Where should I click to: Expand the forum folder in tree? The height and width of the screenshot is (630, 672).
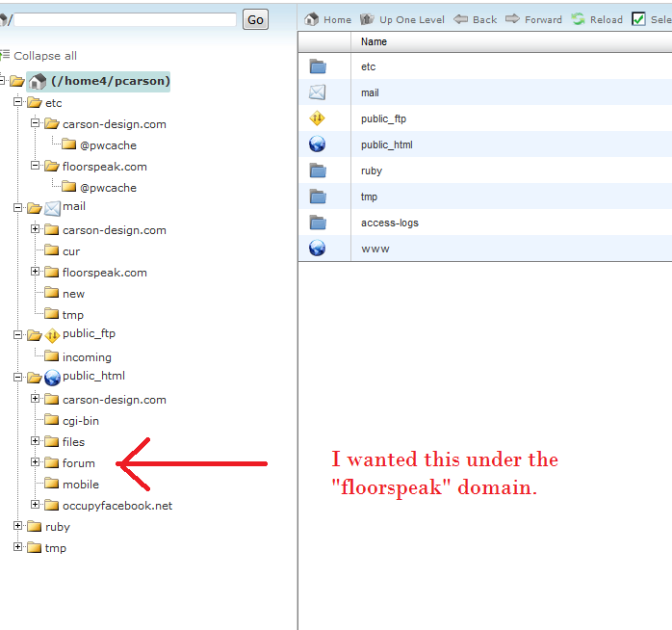point(36,463)
